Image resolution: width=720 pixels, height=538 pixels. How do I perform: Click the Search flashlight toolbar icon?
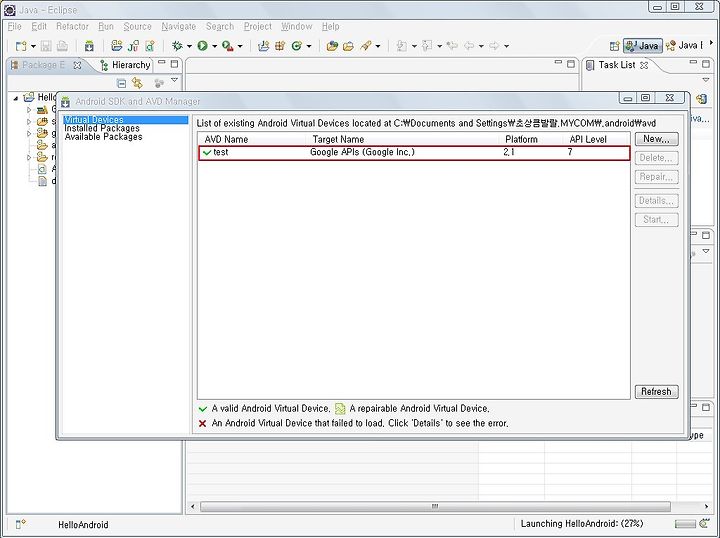click(366, 46)
